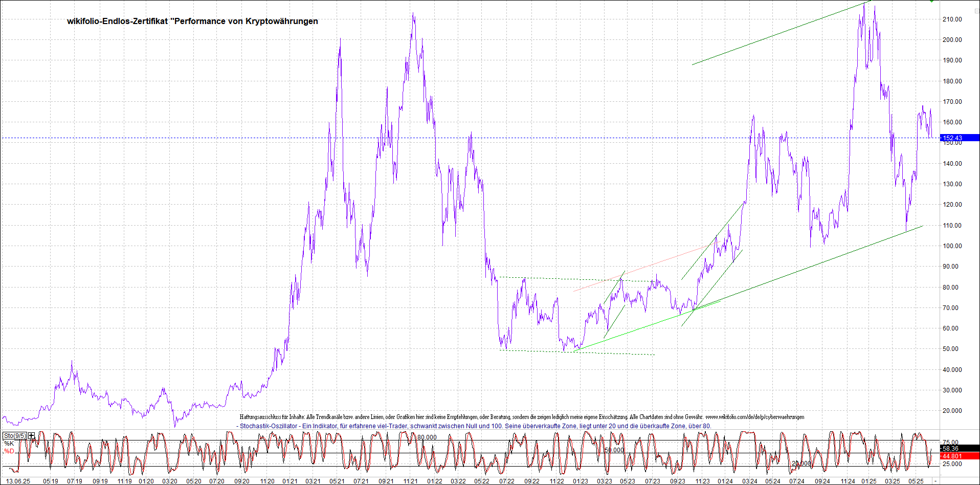
Task: Open the www.wikifolio.com cyberwaehrungen link
Action: click(754, 417)
